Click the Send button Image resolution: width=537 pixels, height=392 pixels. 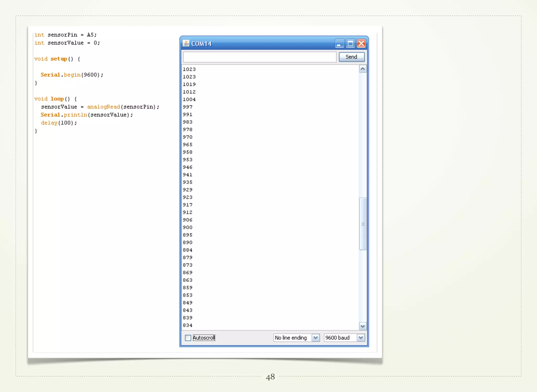(351, 57)
